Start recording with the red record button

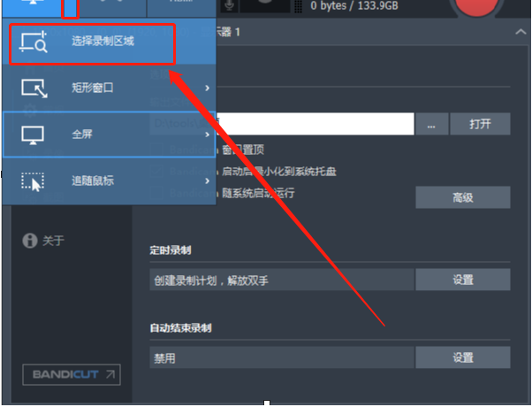(476, 6)
